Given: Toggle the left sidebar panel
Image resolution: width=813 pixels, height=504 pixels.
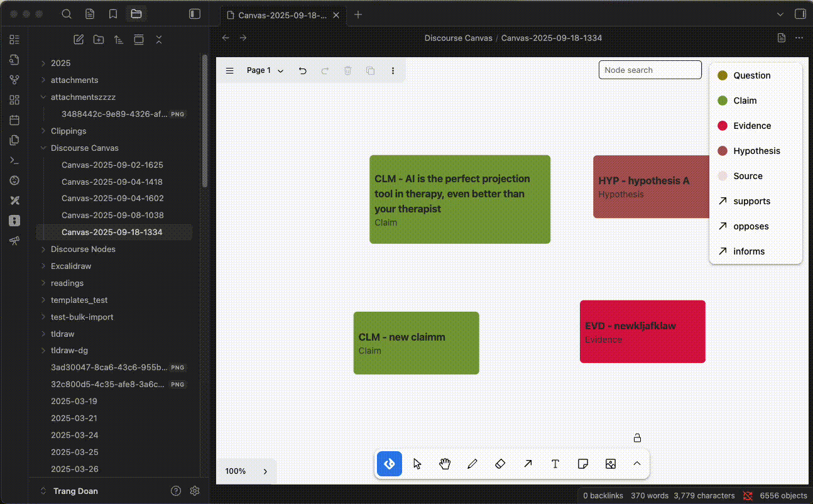Looking at the screenshot, I should pos(195,14).
